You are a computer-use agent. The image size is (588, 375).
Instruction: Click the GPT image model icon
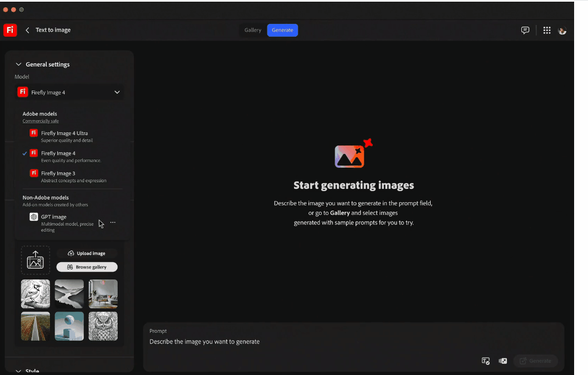(x=34, y=217)
